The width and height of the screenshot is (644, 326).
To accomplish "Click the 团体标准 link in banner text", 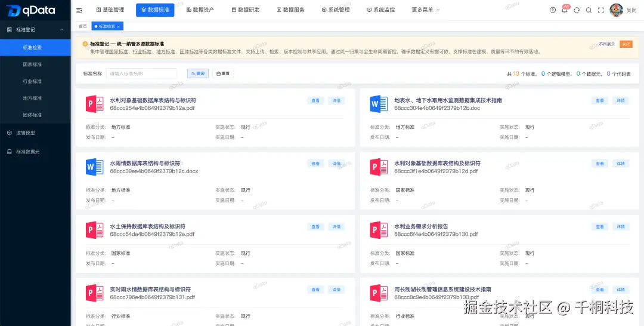I will point(189,52).
